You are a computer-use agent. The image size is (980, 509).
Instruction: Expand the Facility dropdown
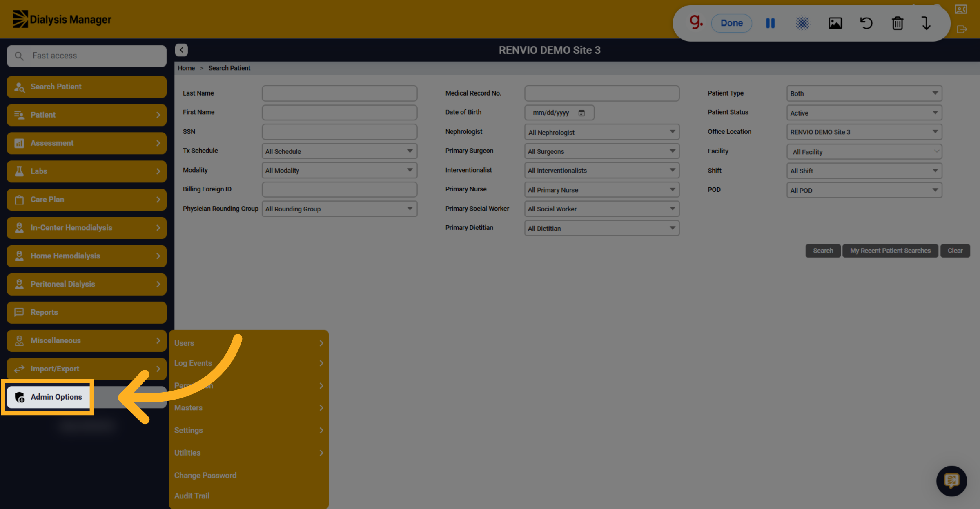point(864,152)
